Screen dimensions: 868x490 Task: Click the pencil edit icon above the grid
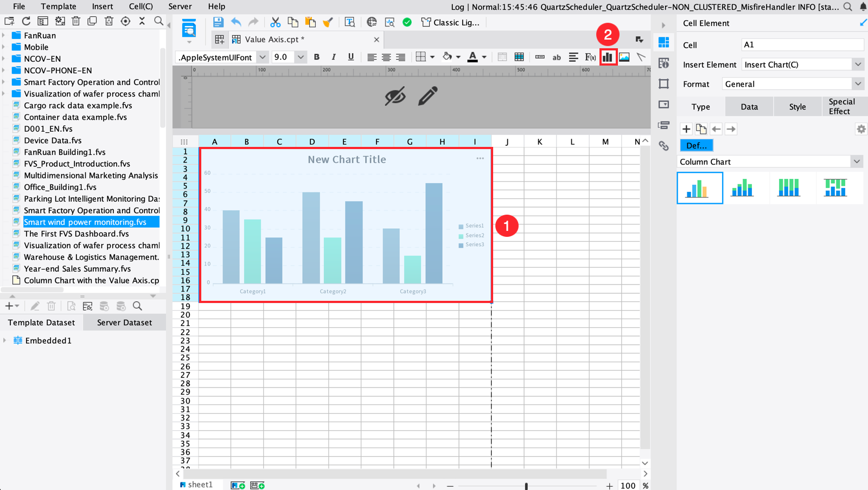coord(427,96)
